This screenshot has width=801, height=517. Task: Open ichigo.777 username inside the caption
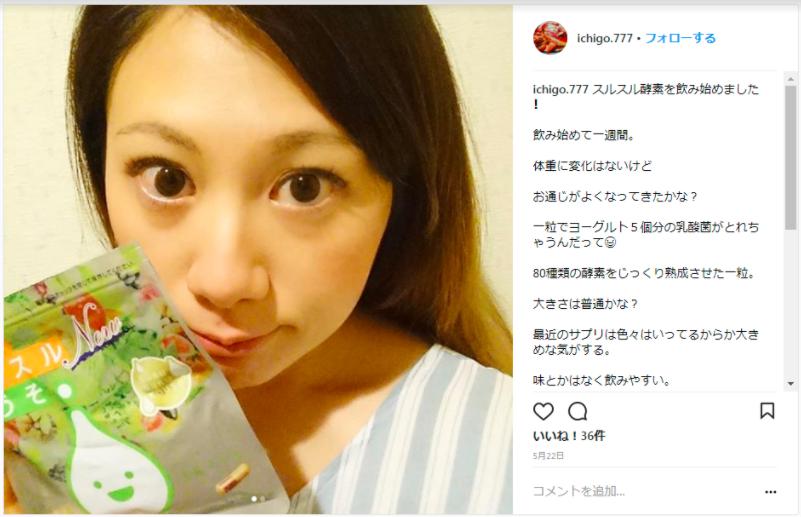click(x=560, y=89)
